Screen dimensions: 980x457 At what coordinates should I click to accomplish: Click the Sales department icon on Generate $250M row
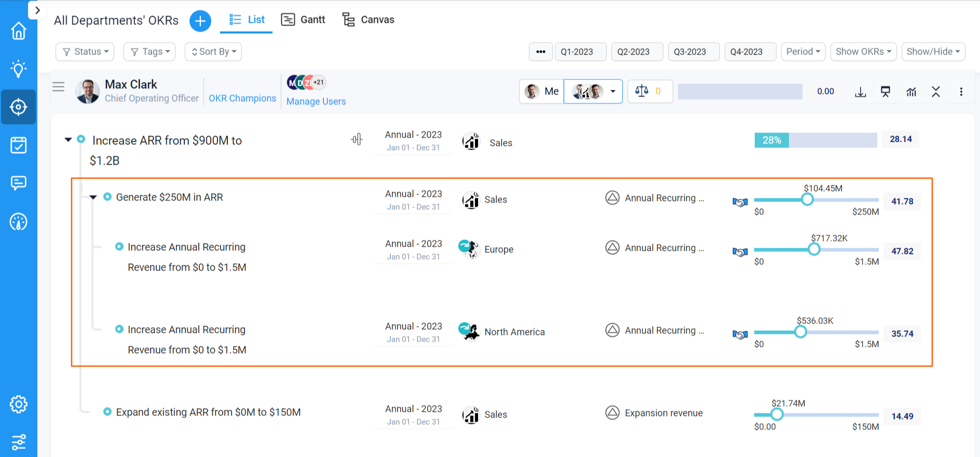pos(471,200)
